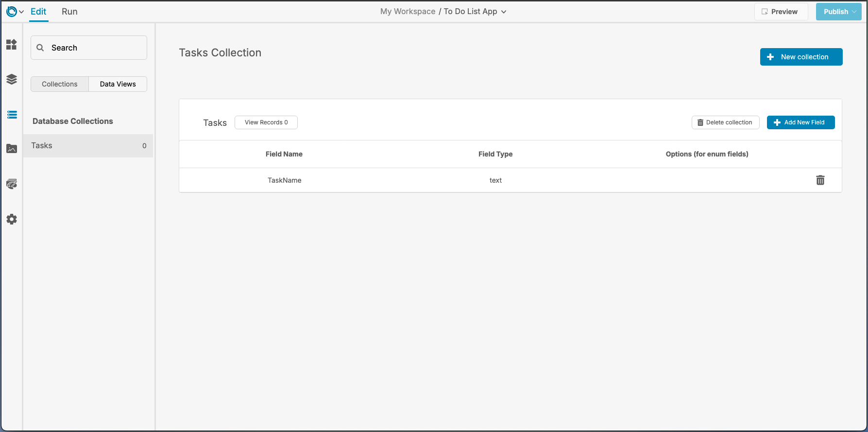Click the Search input field
This screenshot has width=868, height=432.
click(89, 48)
